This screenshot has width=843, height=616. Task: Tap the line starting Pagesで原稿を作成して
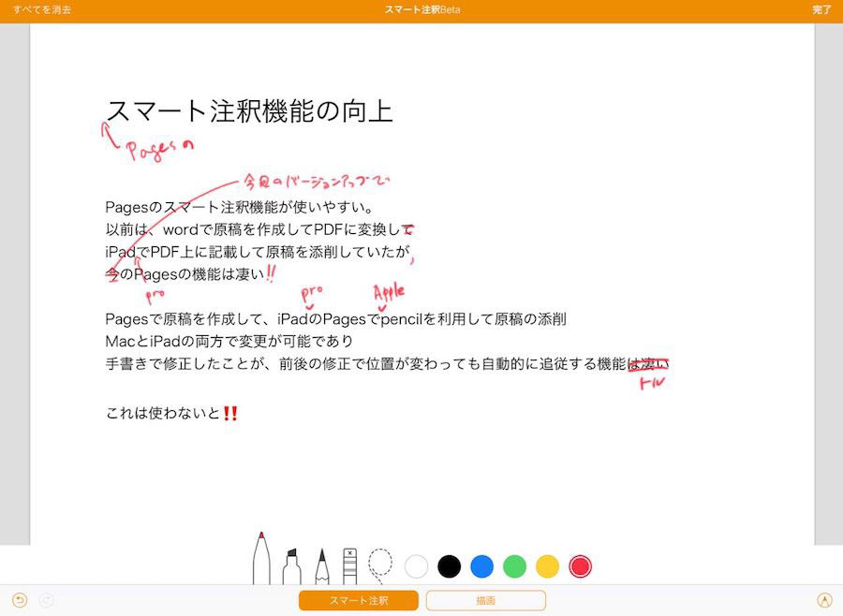(335, 319)
